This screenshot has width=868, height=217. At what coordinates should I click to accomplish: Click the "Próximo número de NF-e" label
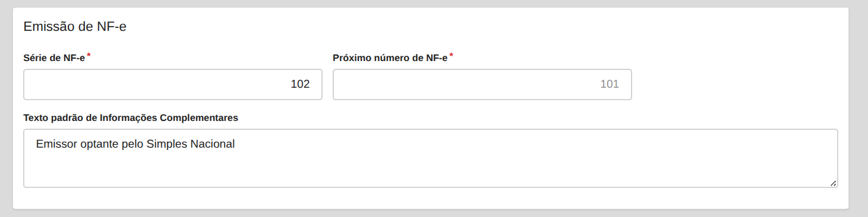point(390,58)
